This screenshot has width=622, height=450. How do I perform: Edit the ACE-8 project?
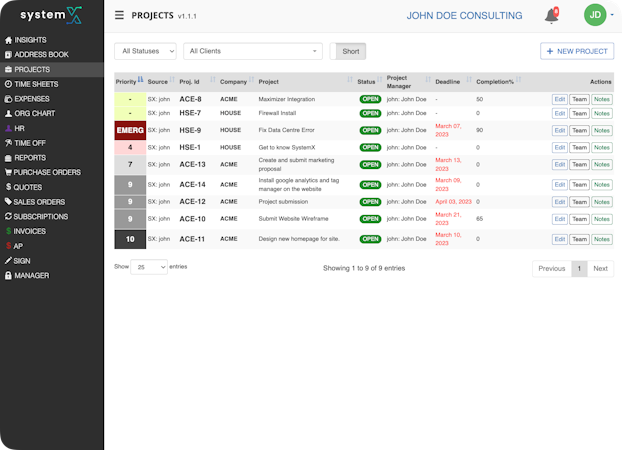coord(560,99)
